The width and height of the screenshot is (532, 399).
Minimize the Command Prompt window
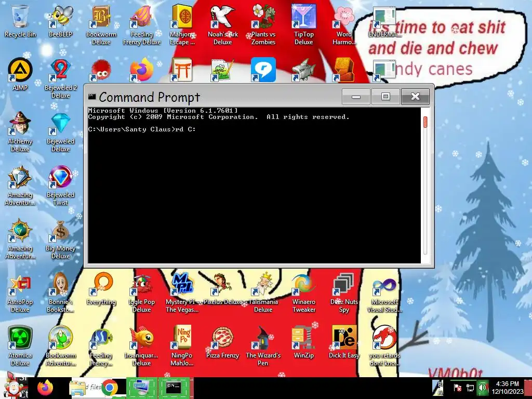(x=356, y=97)
